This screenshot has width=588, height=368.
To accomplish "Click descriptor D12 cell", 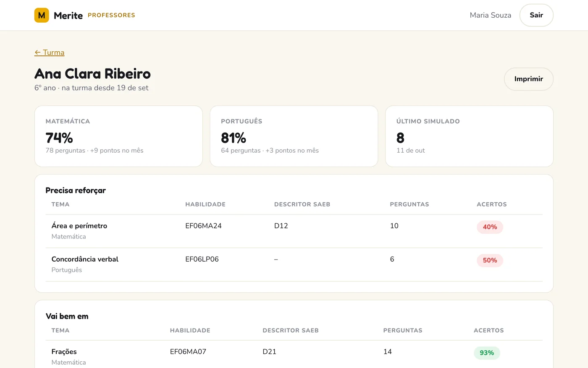I will [281, 226].
